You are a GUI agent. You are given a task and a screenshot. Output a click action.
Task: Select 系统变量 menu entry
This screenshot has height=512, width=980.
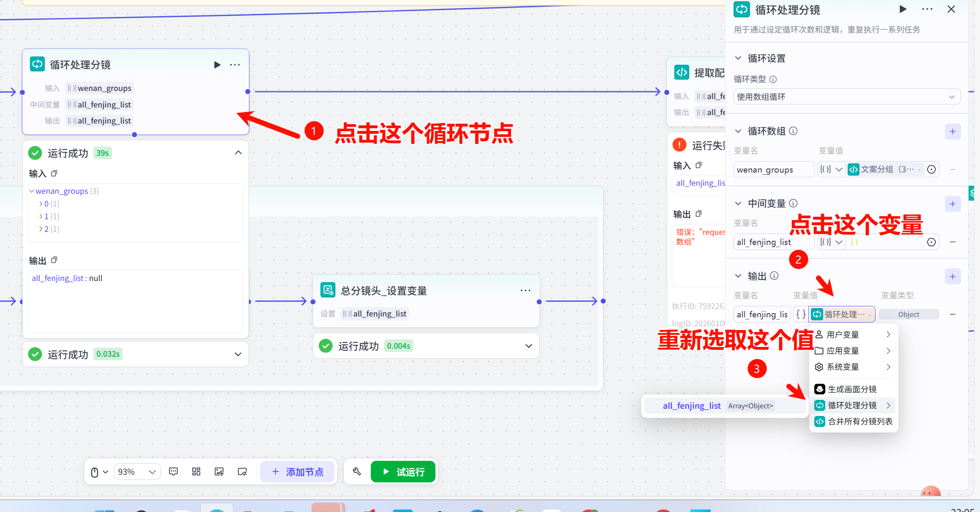point(843,367)
